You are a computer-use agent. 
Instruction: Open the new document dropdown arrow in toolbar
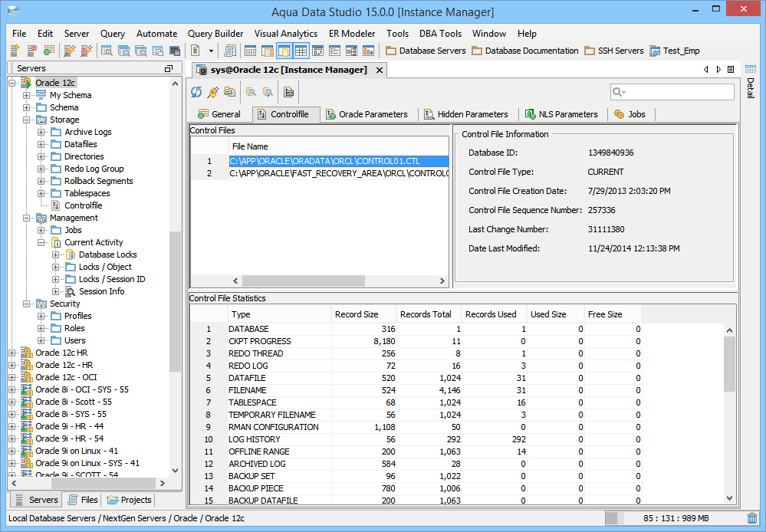(x=211, y=51)
